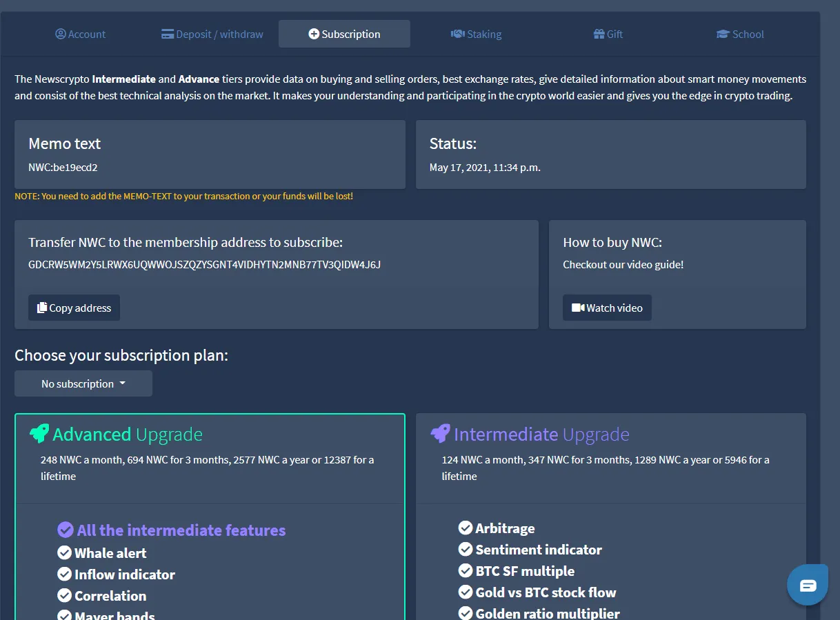
Task: Click the Deposit card icon
Action: (x=168, y=34)
